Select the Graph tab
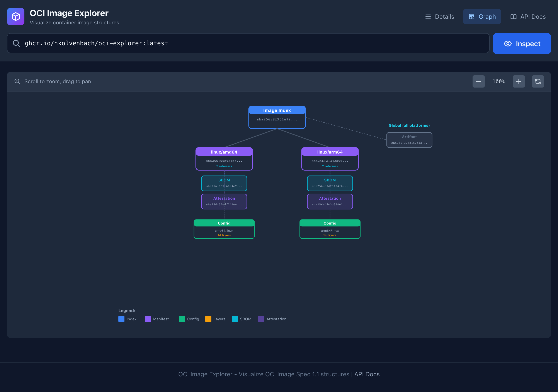558x392 pixels. click(x=482, y=17)
